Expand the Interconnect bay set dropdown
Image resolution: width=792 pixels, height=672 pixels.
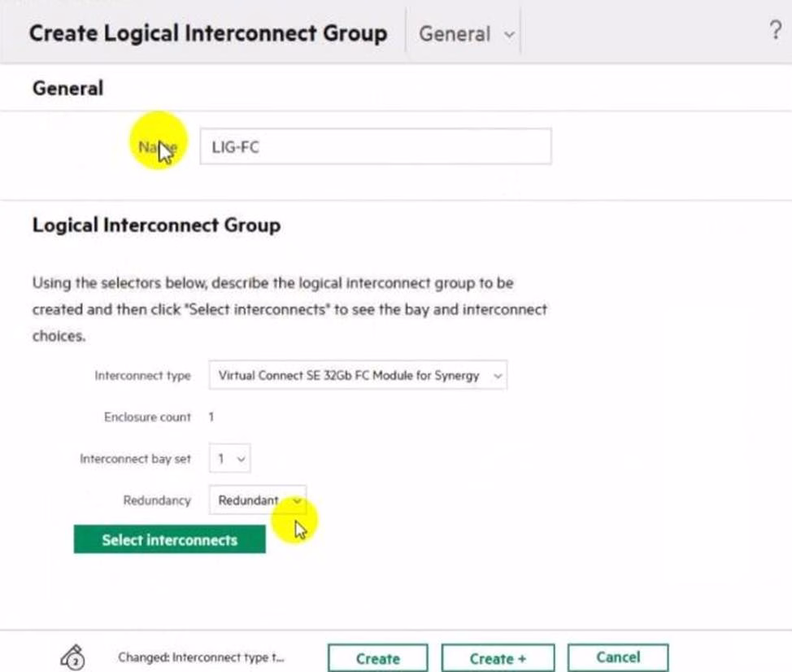coord(229,459)
